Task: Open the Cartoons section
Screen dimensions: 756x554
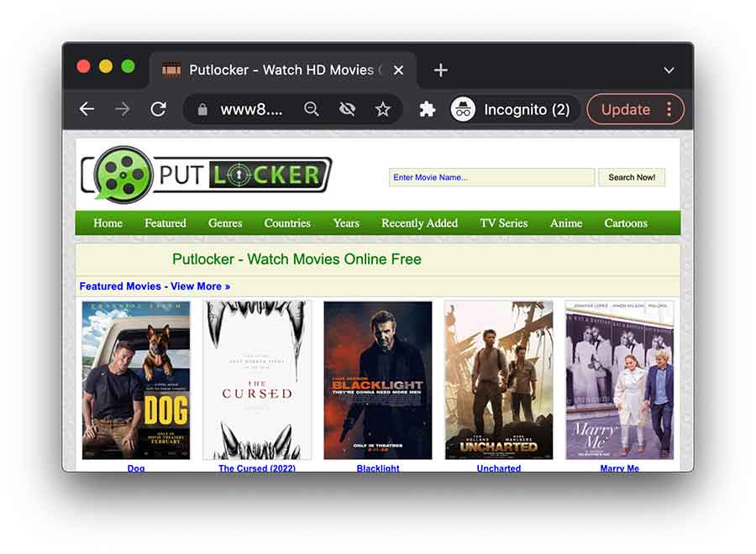Action: click(x=626, y=223)
